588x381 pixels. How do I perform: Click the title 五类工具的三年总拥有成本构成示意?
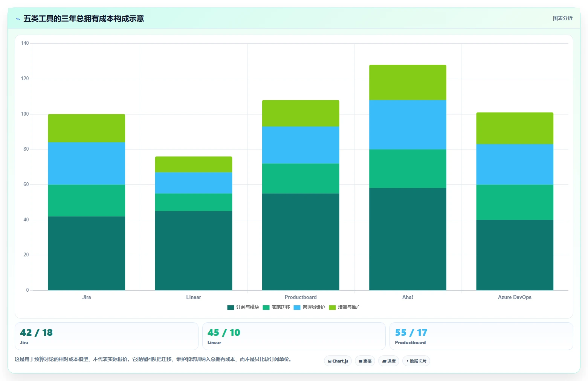(x=84, y=18)
